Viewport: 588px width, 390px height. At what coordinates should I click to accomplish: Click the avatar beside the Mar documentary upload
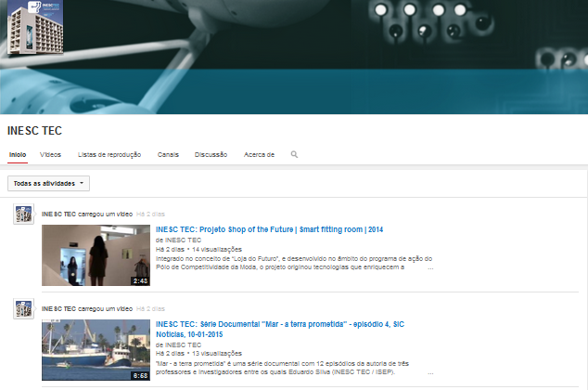click(23, 308)
